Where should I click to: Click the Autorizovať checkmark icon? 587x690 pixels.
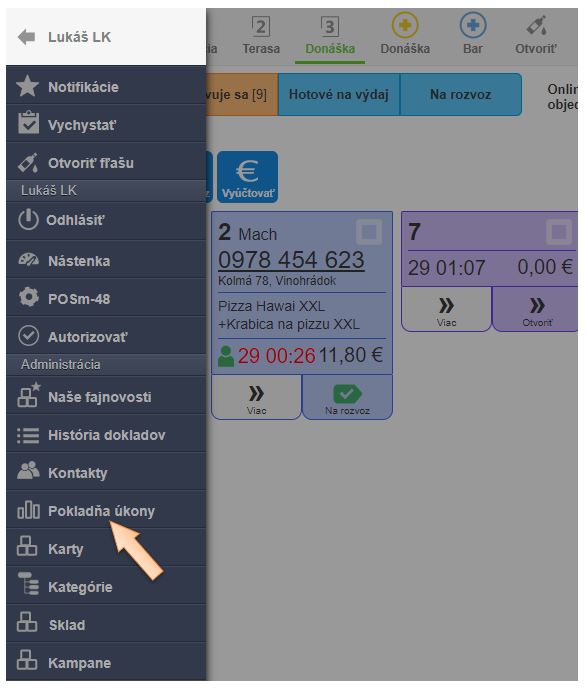click(x=29, y=336)
